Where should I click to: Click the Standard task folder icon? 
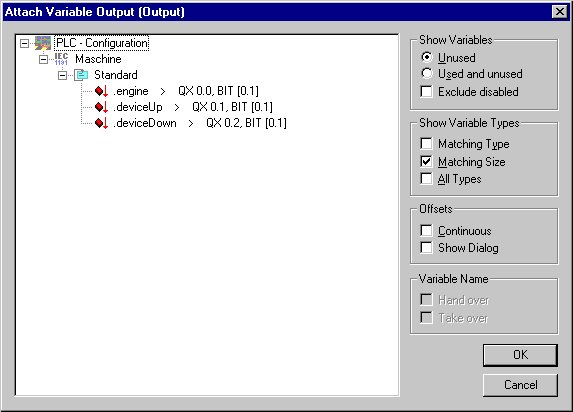81,75
